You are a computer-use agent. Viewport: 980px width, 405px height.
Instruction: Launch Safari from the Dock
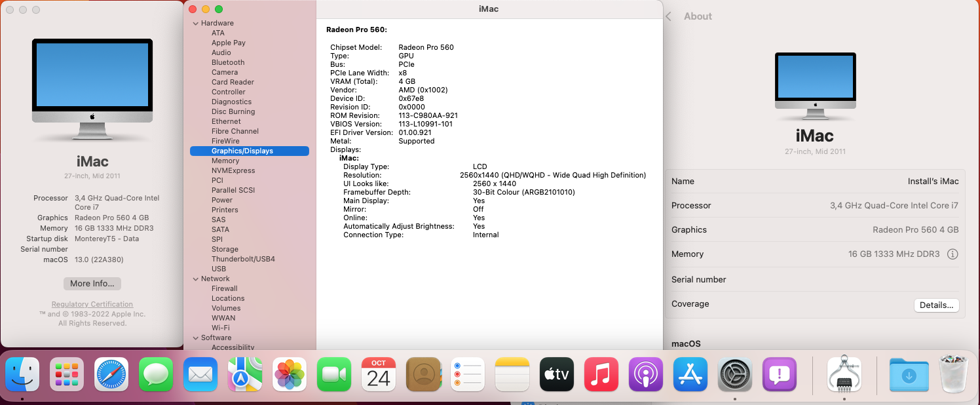point(111,375)
